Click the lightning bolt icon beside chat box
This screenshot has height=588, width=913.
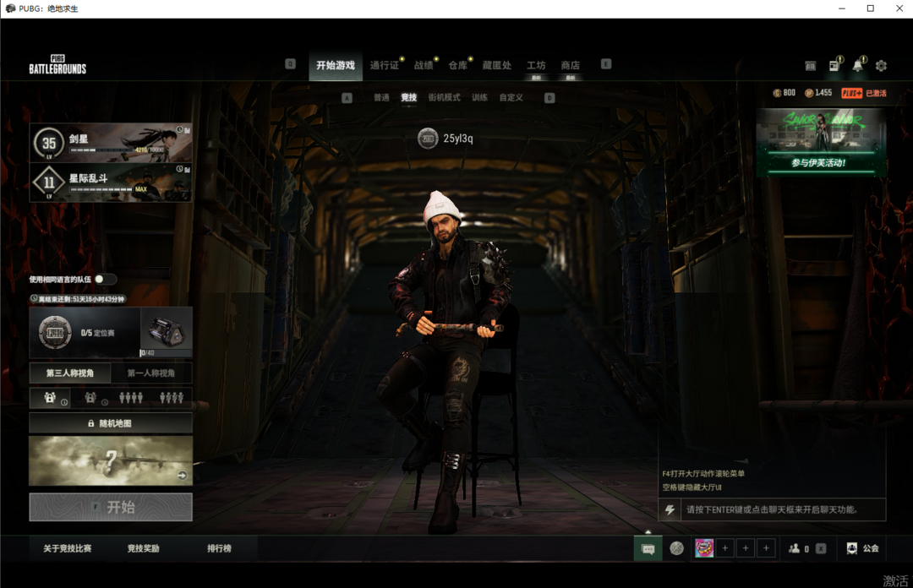click(x=670, y=509)
